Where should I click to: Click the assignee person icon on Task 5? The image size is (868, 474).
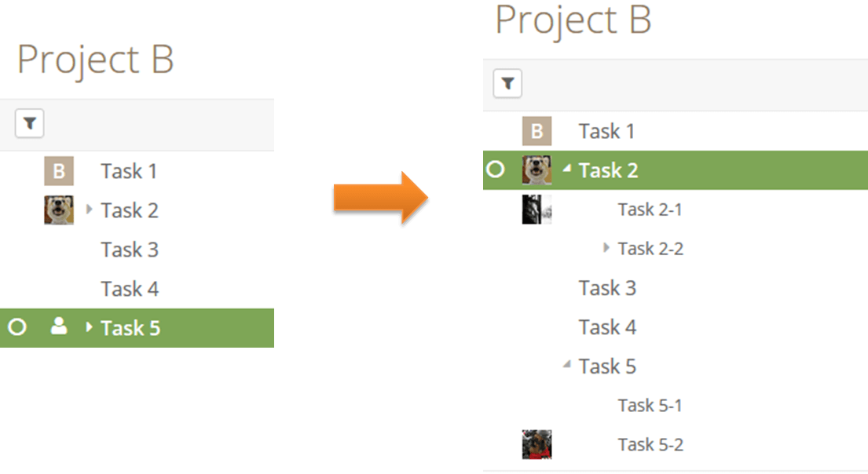[x=59, y=327]
